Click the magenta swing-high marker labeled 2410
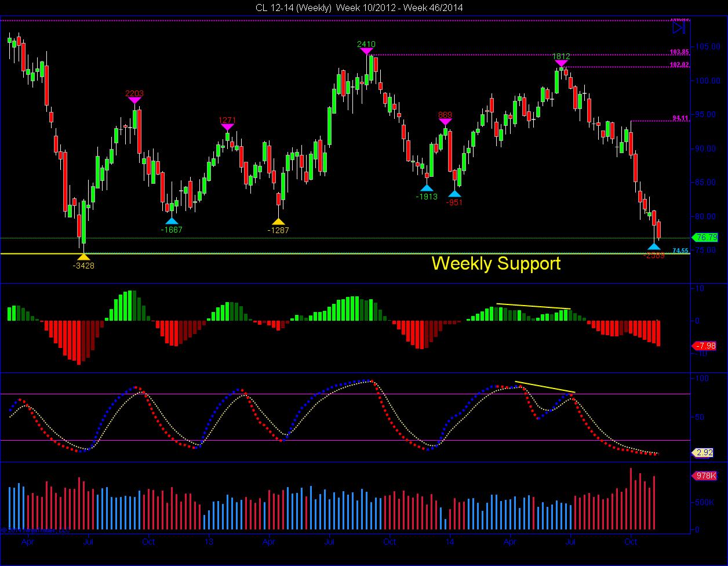 coord(366,52)
